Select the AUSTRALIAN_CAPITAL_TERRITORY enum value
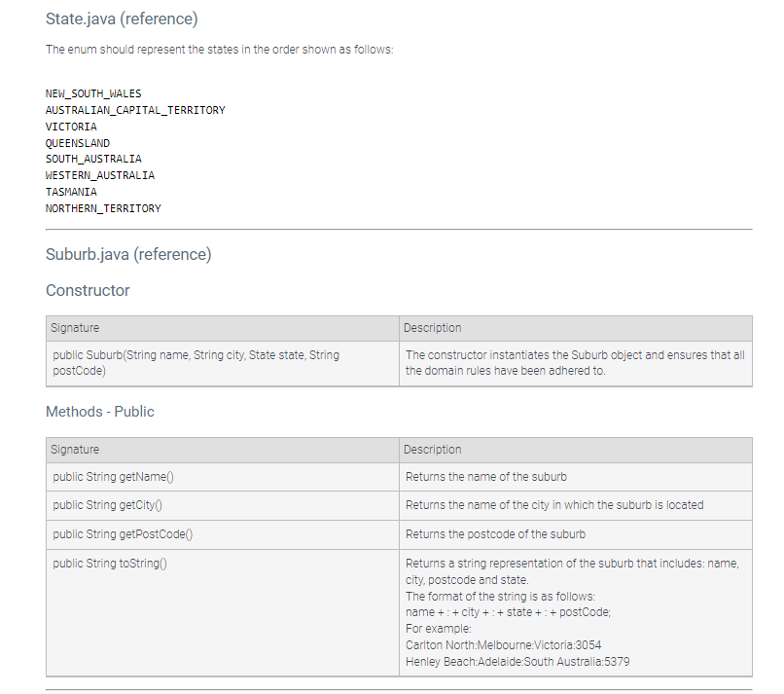This screenshot has width=784, height=694. point(135,110)
